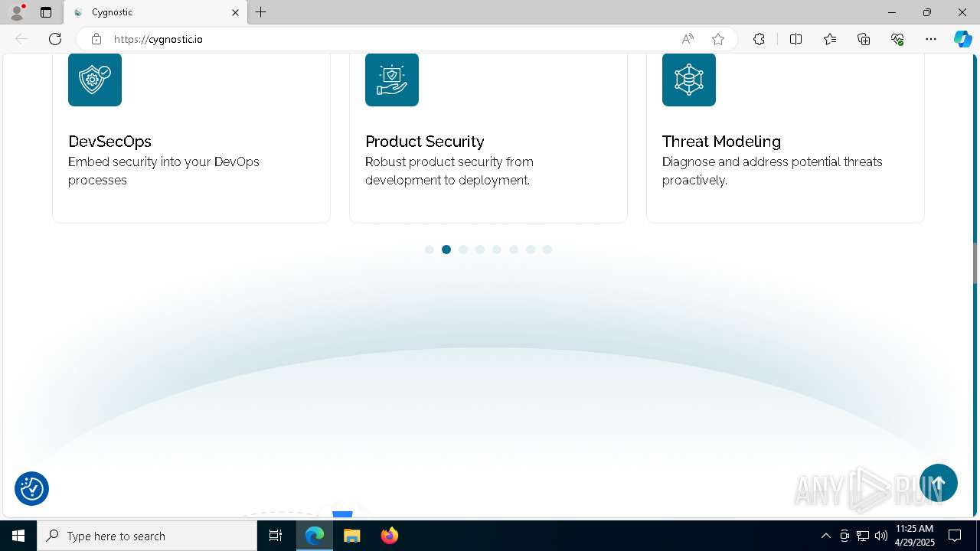Go to the fourth carousel slide dot
Screen dimensions: 980x551
480,249
